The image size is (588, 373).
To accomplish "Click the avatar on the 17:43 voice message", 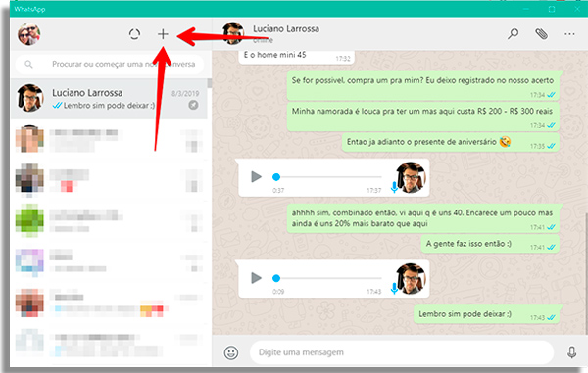I will click(x=411, y=279).
